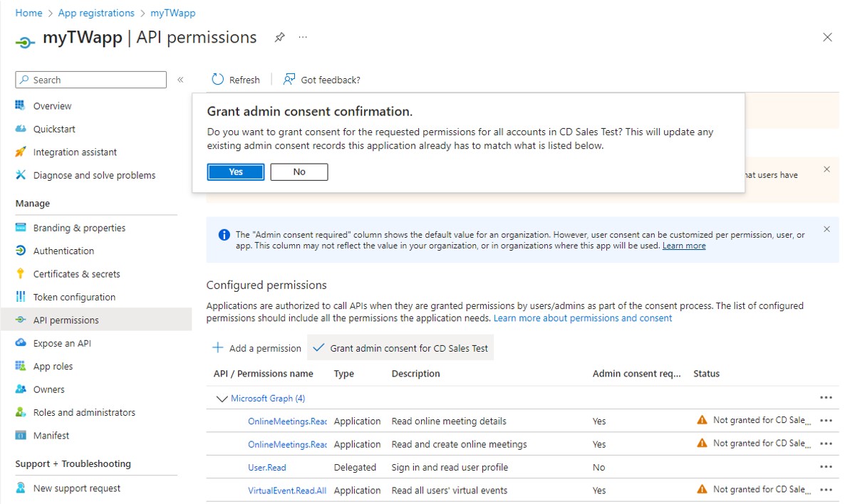845x504 pixels.
Task: Click the Authentication icon in the sidebar
Action: click(21, 251)
